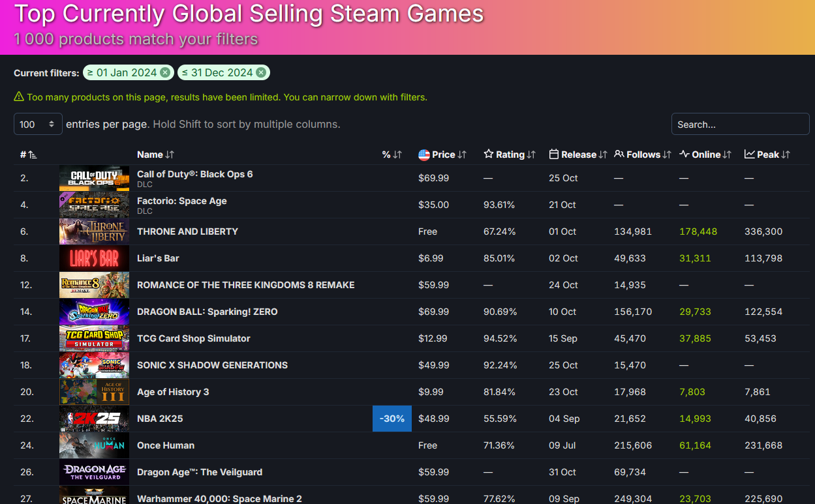This screenshot has width=815, height=504.
Task: Open TCG Card Shop Simulator thumbnail
Action: click(x=94, y=338)
